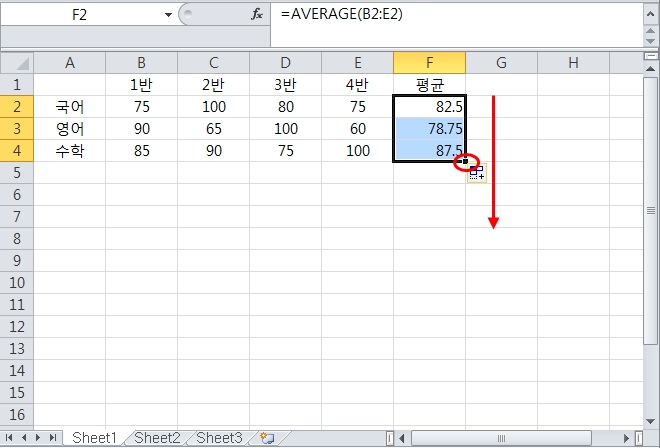Select row 3 header
The height and width of the screenshot is (448, 660).
(17, 128)
